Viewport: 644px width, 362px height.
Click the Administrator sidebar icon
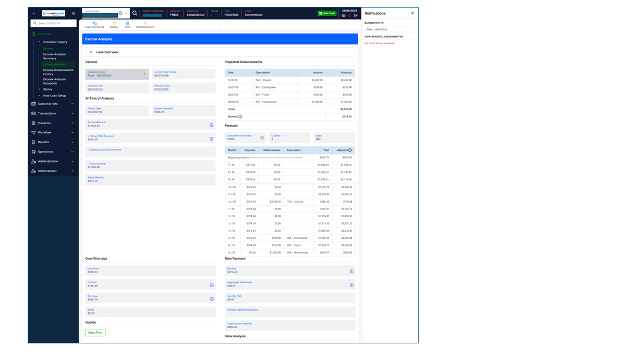(x=33, y=171)
